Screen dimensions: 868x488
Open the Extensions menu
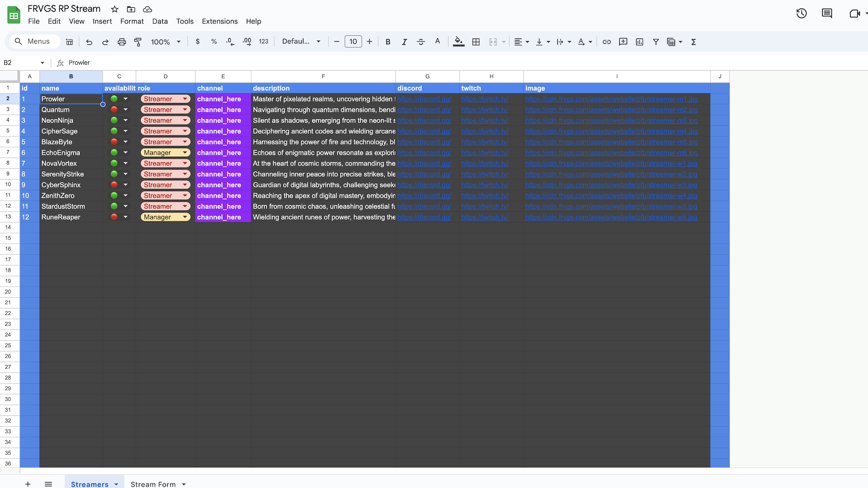(220, 21)
